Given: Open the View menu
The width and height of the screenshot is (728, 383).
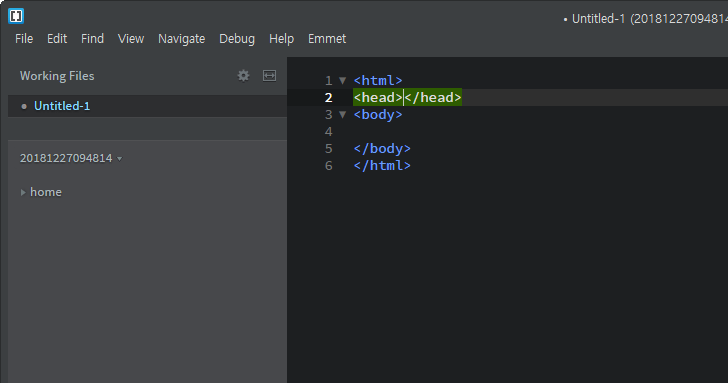Looking at the screenshot, I should click(x=131, y=39).
